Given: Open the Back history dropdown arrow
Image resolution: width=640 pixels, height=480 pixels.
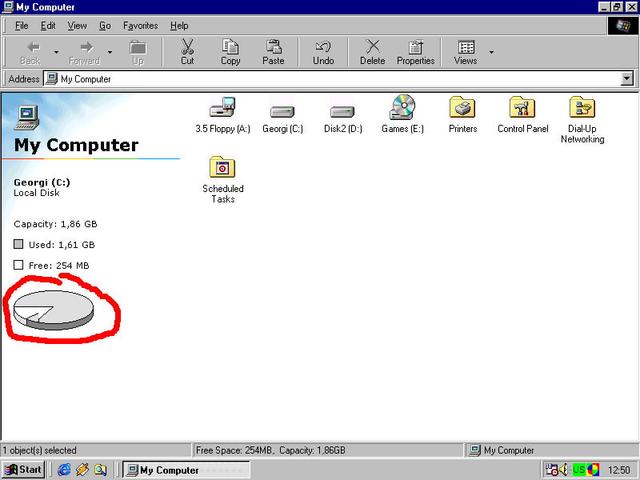Looking at the screenshot, I should point(56,52).
